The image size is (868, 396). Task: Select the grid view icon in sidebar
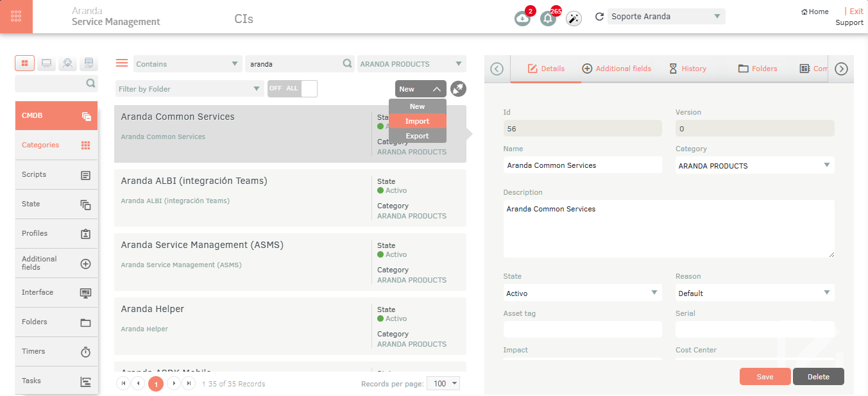25,63
